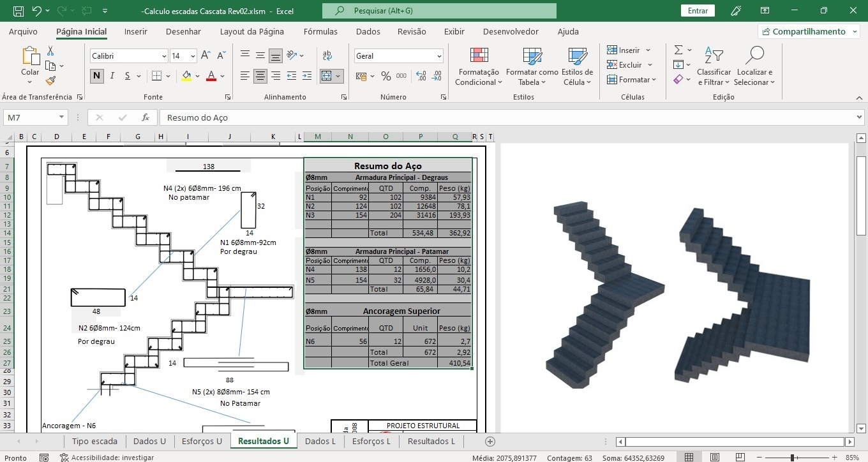Click the macro recording icon in status bar

click(x=44, y=457)
